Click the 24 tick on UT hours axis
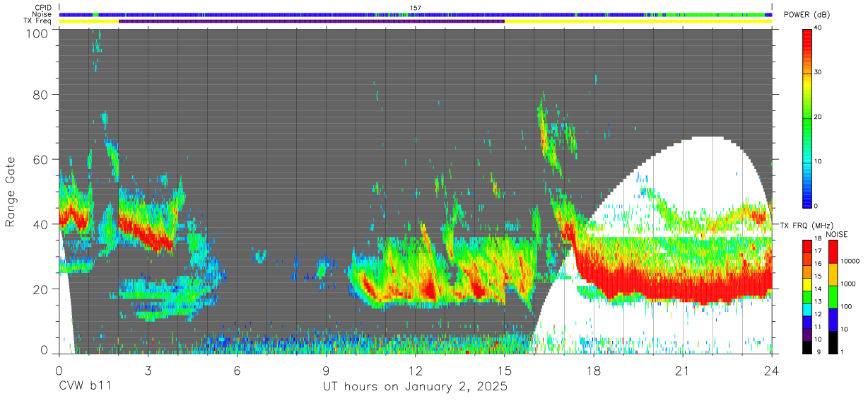 coord(771,371)
